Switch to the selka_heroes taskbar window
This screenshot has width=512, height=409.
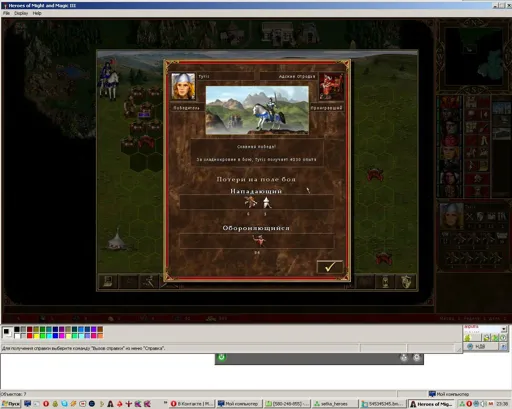[335, 404]
